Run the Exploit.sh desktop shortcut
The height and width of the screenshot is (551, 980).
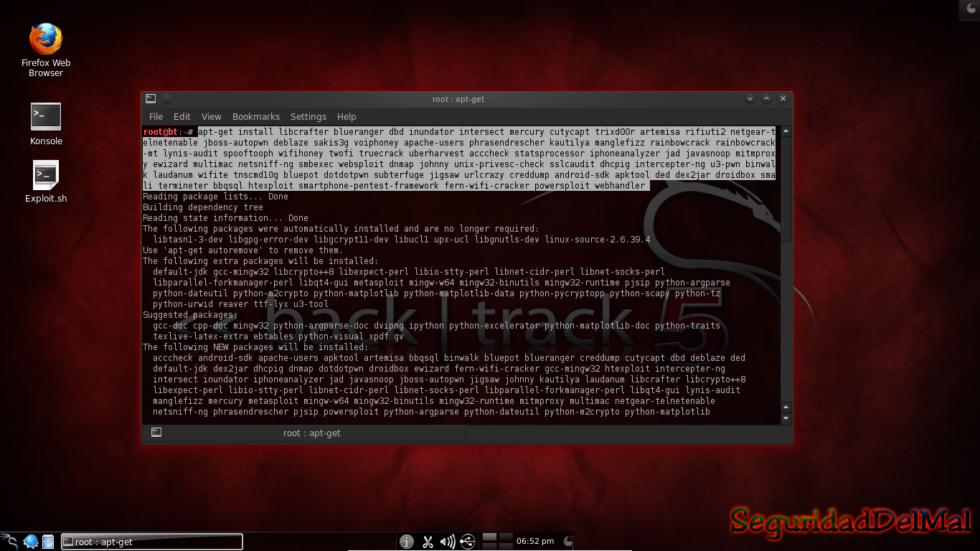point(45,174)
